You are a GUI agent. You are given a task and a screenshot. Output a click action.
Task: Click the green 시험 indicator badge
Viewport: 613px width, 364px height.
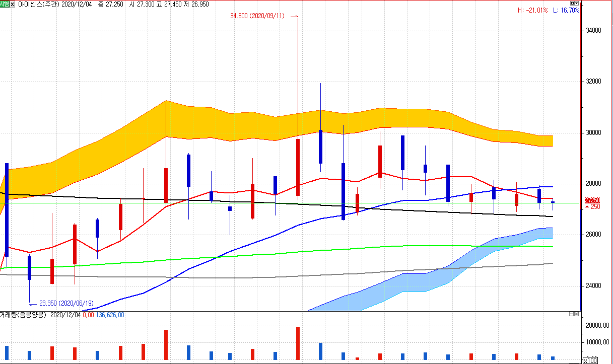pyautogui.click(x=5, y=4)
